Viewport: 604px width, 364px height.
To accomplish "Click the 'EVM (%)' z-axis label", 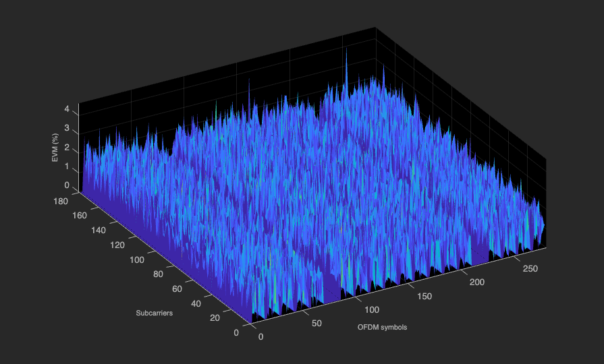I will [55, 148].
